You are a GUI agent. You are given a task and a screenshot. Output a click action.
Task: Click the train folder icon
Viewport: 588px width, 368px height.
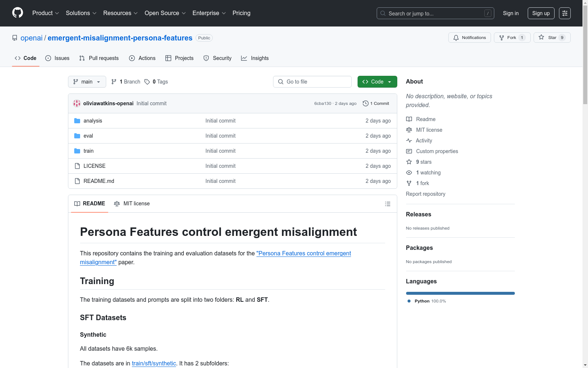click(77, 151)
